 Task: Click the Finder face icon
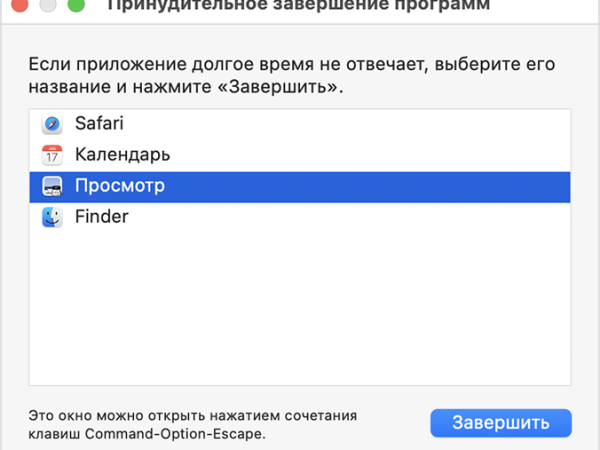[52, 216]
